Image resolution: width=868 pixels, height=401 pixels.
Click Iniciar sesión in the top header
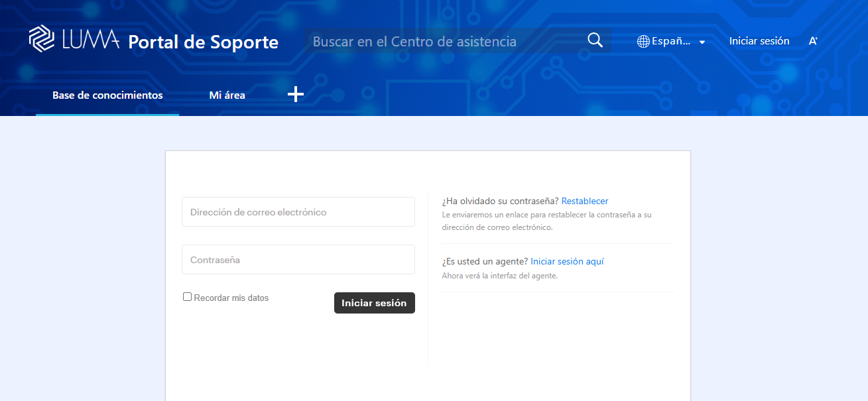pos(759,41)
